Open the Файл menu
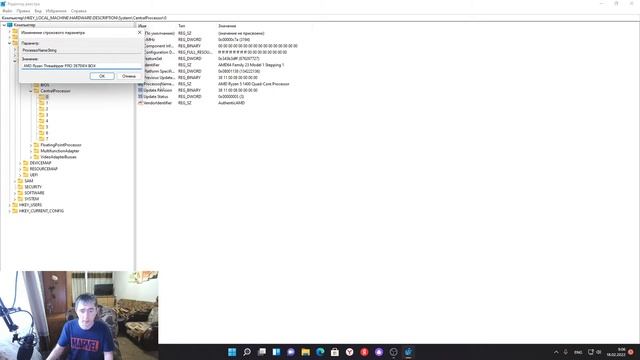Viewport: 640px width, 360px height. pyautogui.click(x=7, y=11)
